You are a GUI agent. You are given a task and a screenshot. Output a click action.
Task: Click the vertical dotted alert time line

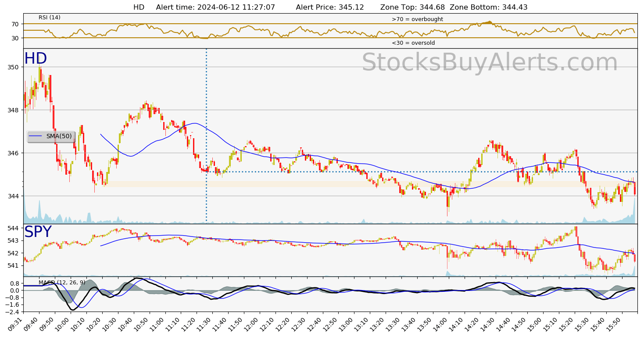click(206, 136)
